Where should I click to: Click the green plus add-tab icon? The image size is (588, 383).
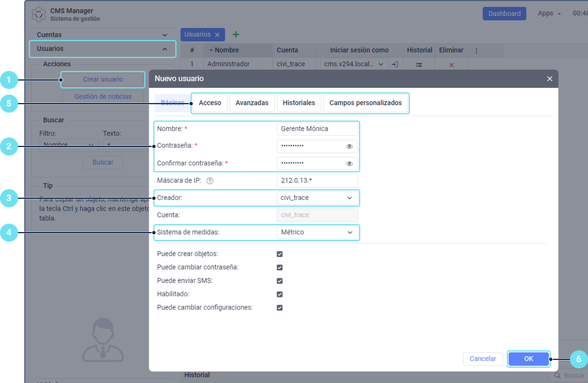(x=236, y=35)
